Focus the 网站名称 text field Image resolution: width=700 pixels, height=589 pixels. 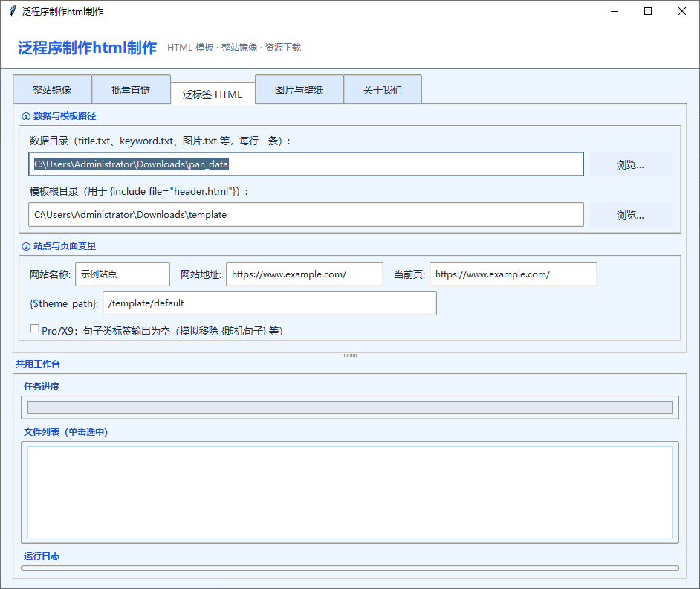(123, 274)
